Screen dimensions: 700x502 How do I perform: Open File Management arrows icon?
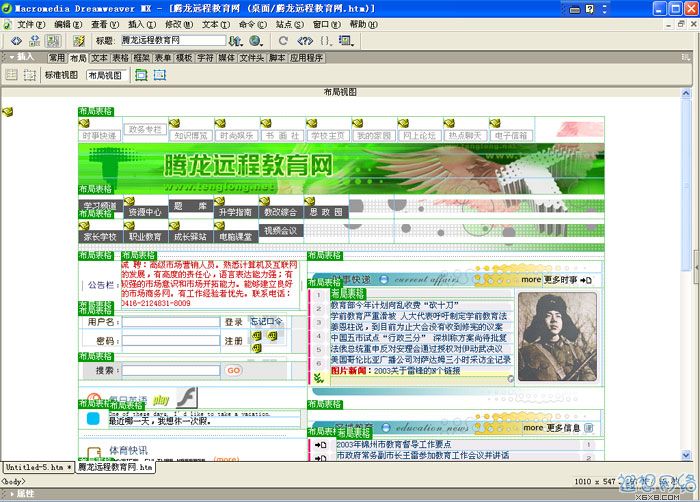(x=235, y=41)
